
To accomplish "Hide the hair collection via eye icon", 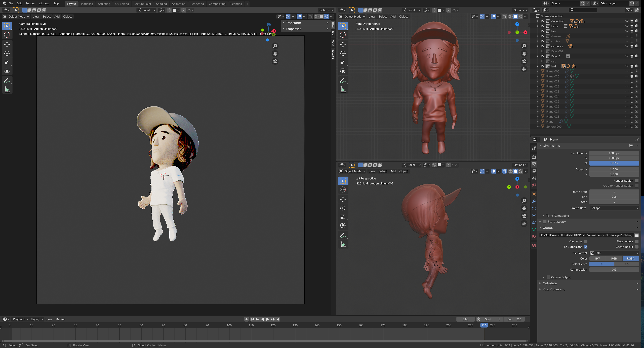I will pyautogui.click(x=627, y=31).
